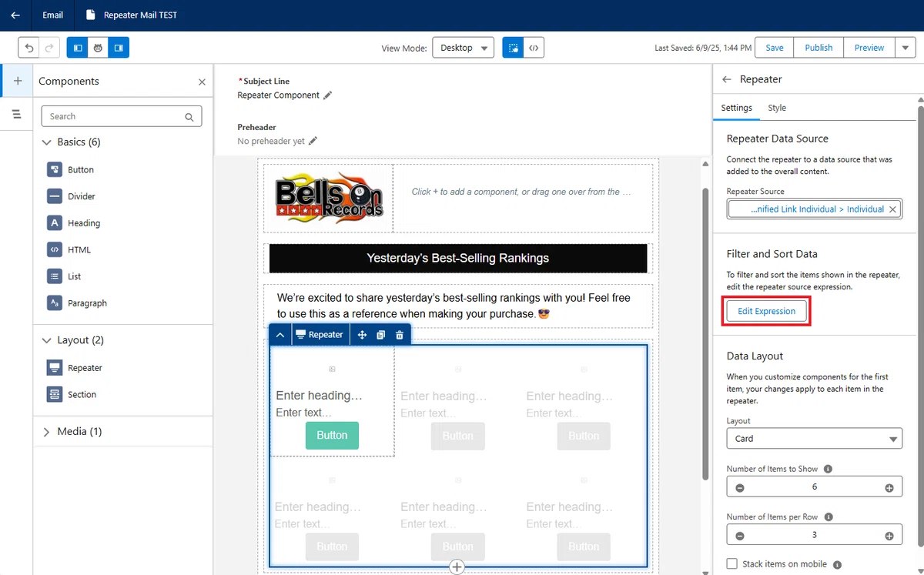Toggle the middle cat-face toolbar button
This screenshot has height=575, width=924.
coord(98,48)
